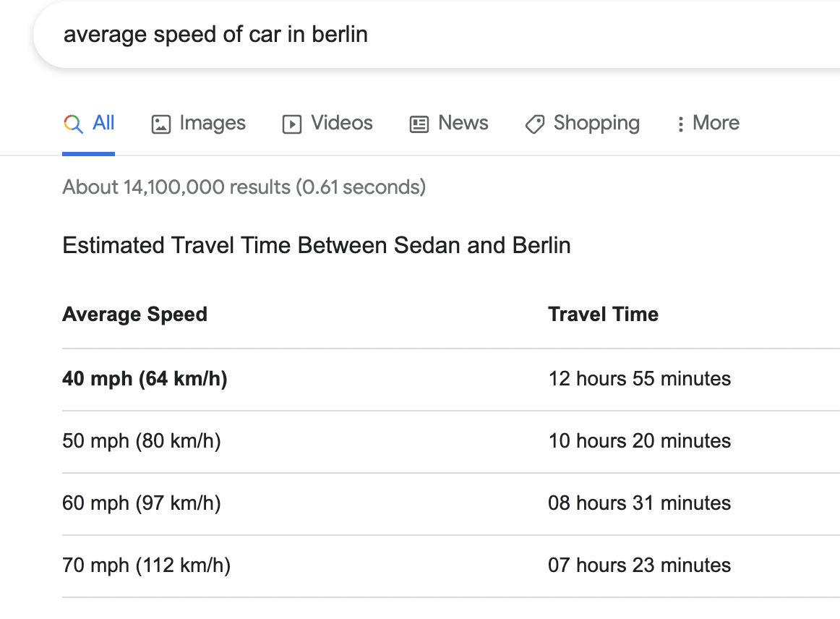This screenshot has height=619, width=840.
Task: Click the 07 hours 23 minutes cell
Action: 640,565
